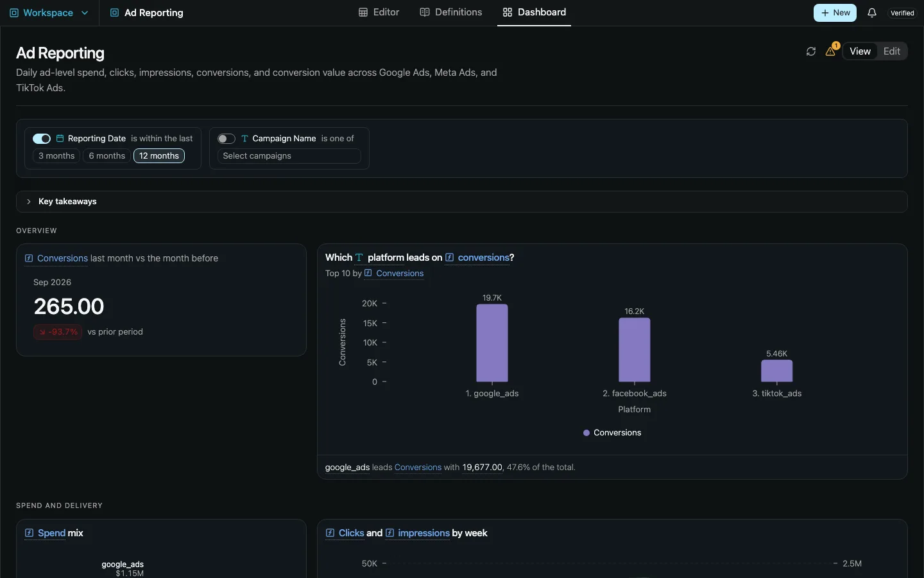Screen dimensions: 924x578
Task: Click the Editor tab table icon
Action: coord(363,12)
